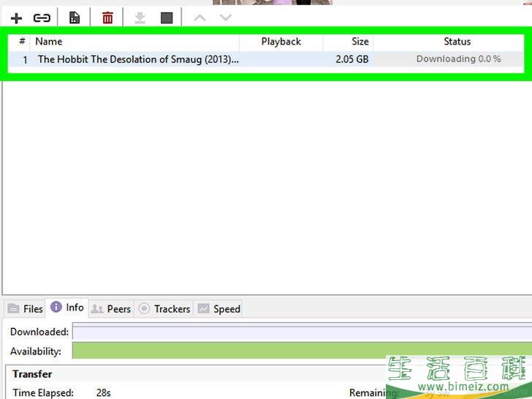Remove torrent with red trash icon
This screenshot has width=532, height=399.
[107, 18]
